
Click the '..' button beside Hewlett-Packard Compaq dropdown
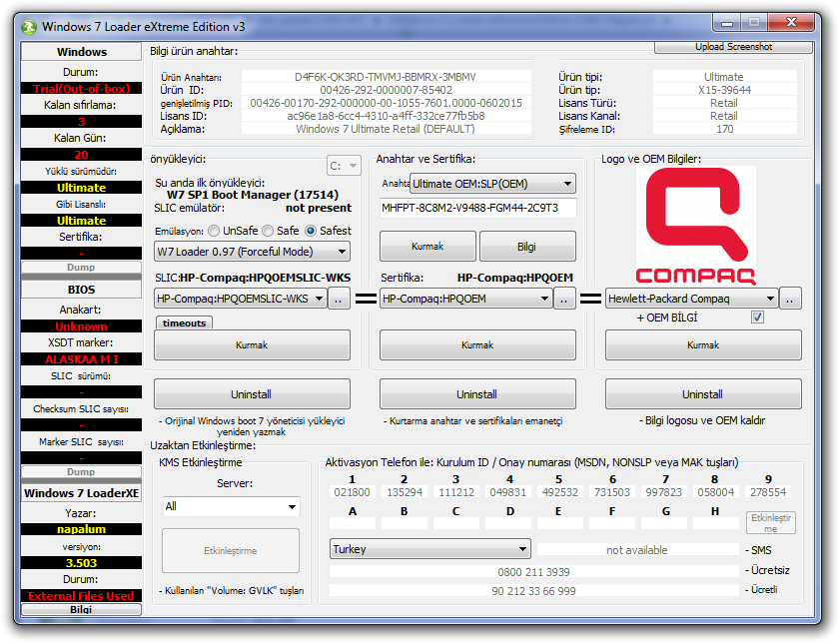pos(790,299)
